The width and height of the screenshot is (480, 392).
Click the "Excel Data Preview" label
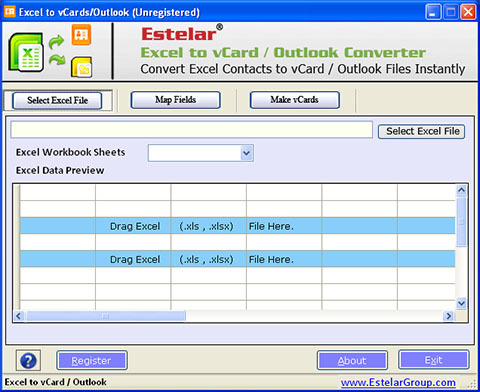point(60,170)
